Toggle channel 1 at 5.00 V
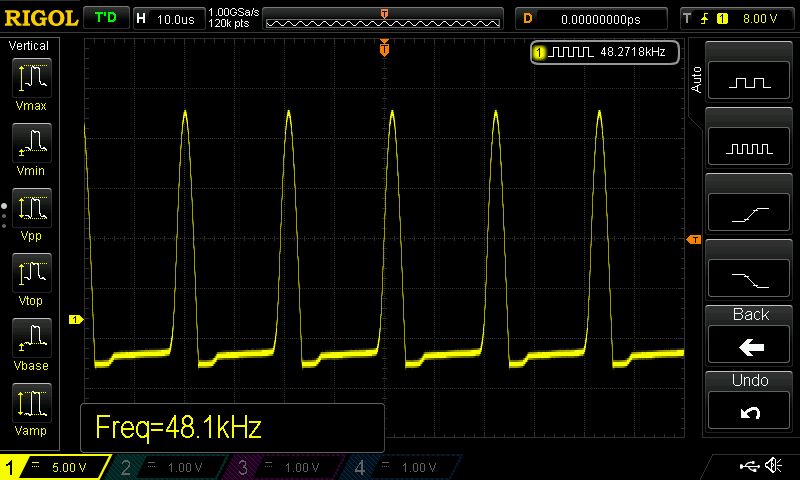800x480 pixels. [58, 467]
